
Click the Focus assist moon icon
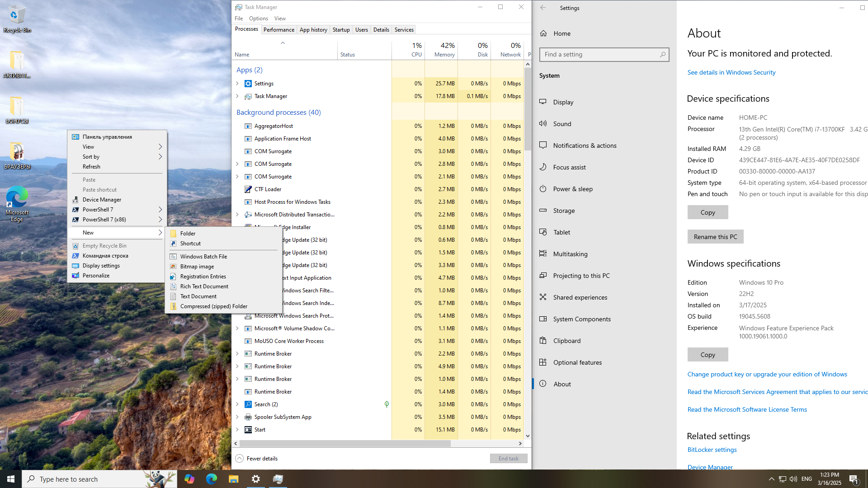pyautogui.click(x=543, y=167)
